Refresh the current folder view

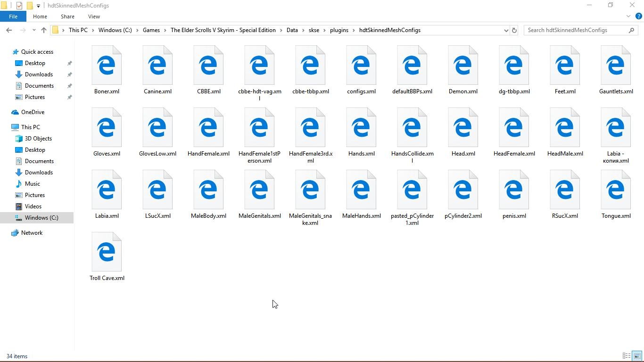(x=514, y=30)
